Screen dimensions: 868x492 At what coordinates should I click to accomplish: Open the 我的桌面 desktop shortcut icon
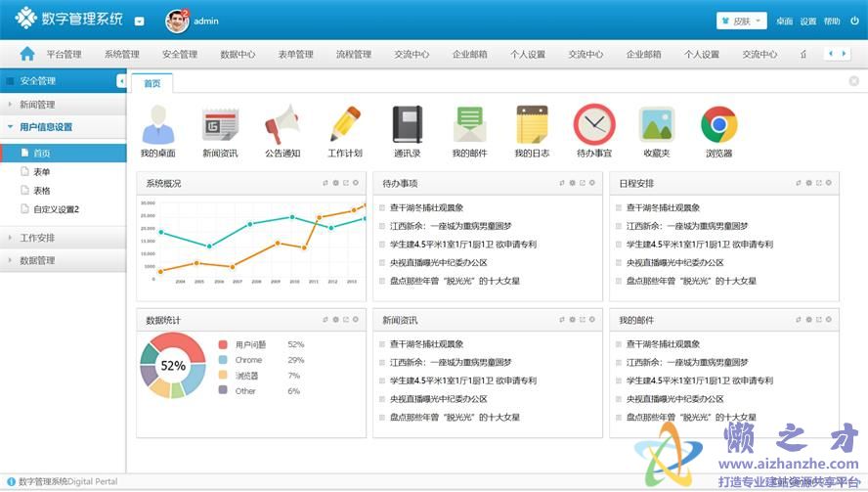[x=158, y=125]
